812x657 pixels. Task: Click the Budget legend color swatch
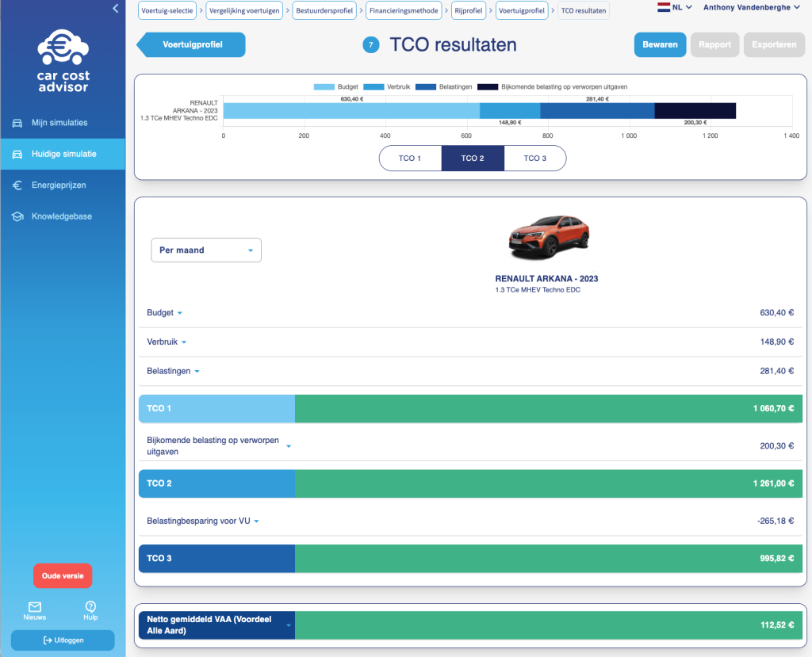(x=324, y=86)
